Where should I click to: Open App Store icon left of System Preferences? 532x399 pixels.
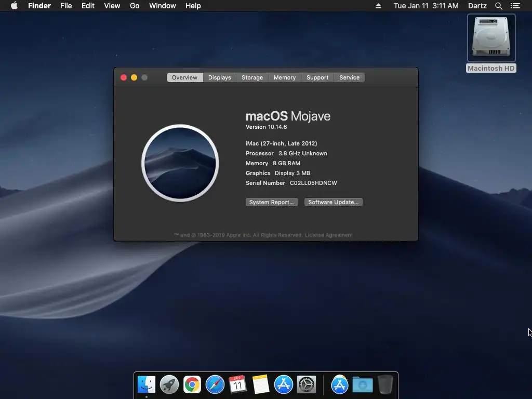[284, 385]
